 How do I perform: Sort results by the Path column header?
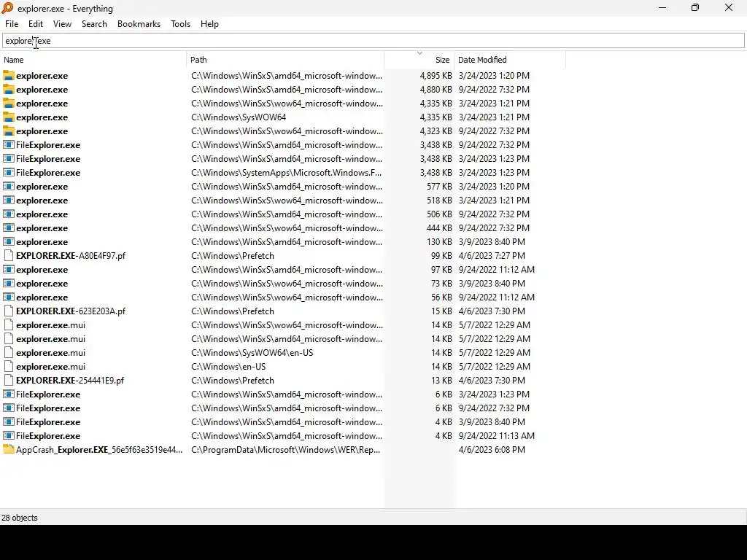click(x=285, y=60)
